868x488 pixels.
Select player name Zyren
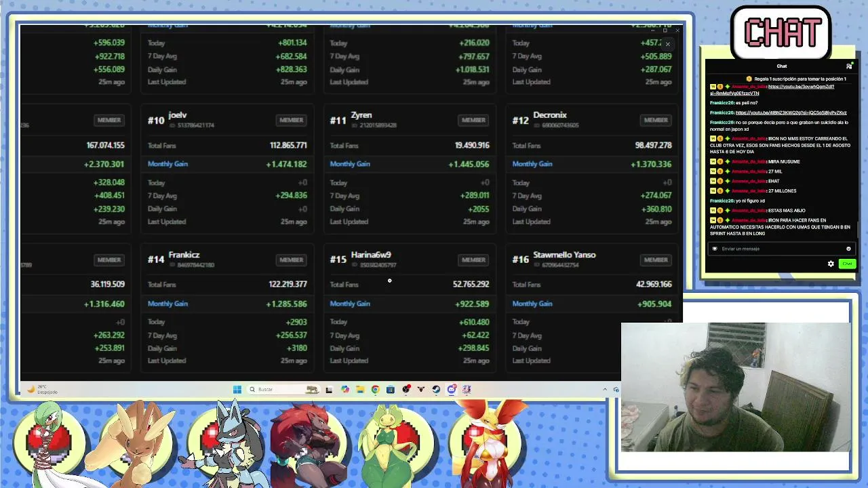(x=361, y=115)
